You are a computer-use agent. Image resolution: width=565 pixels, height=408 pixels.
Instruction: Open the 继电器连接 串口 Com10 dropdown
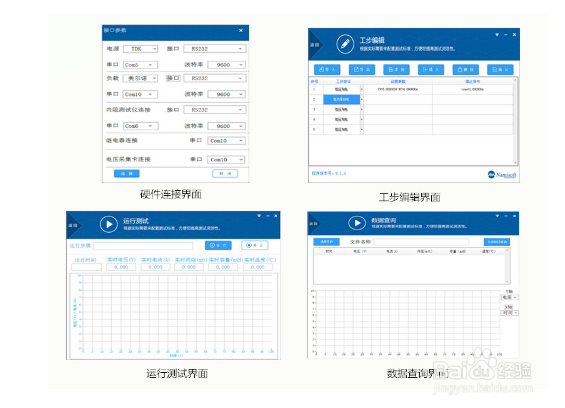(x=226, y=141)
